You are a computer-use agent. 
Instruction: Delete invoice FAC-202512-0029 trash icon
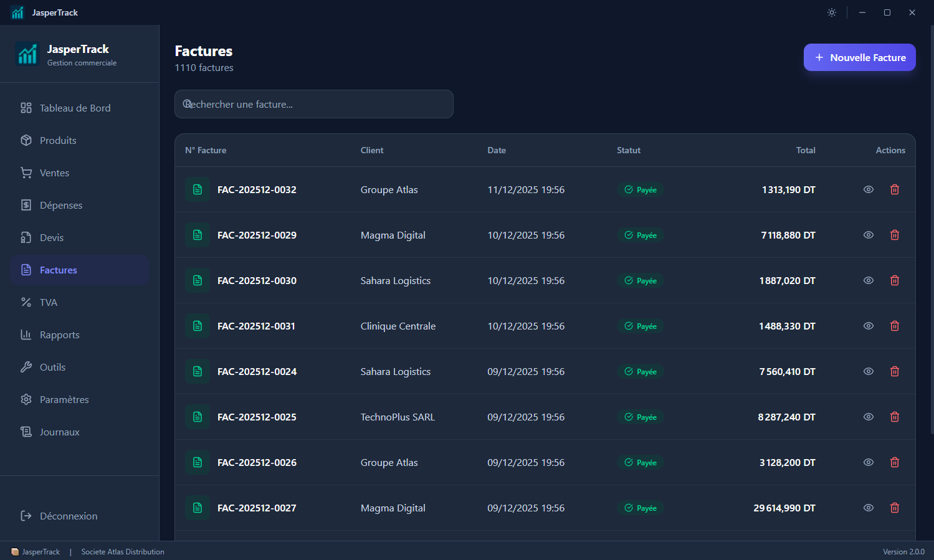pyautogui.click(x=895, y=235)
